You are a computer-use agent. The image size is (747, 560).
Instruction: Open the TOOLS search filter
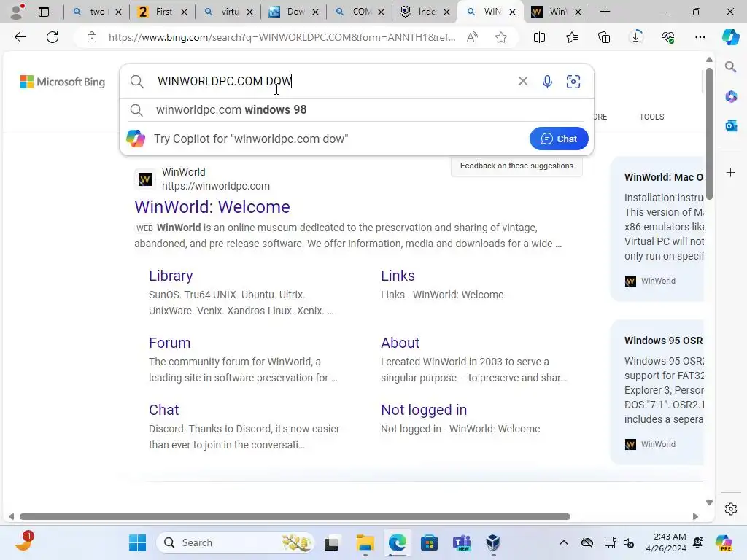coord(651,117)
